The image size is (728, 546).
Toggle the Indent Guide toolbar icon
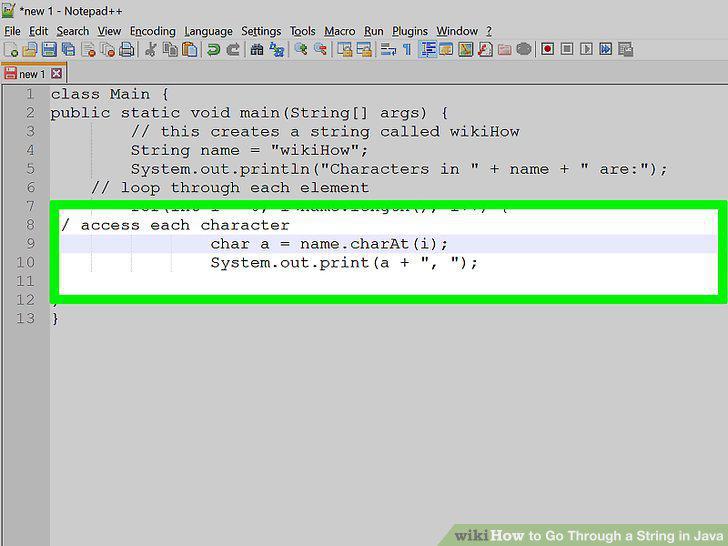428,49
